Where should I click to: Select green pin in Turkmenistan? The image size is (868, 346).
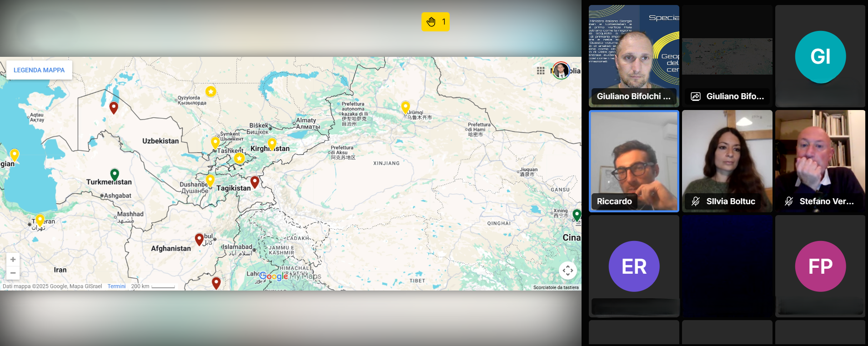click(115, 175)
